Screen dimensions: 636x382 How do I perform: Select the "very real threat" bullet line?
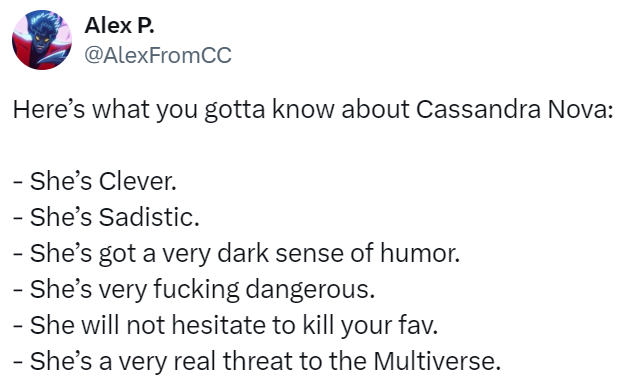[257, 361]
